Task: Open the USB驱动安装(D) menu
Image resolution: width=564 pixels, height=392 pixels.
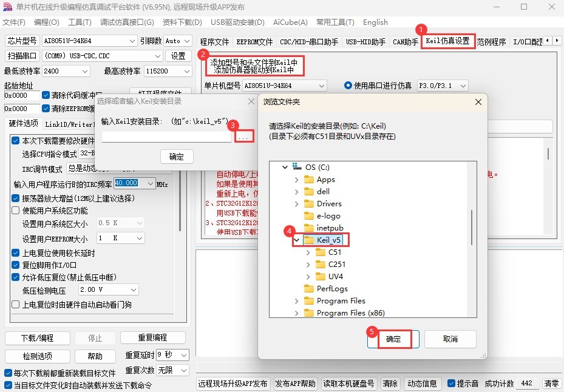Action: coord(238,22)
